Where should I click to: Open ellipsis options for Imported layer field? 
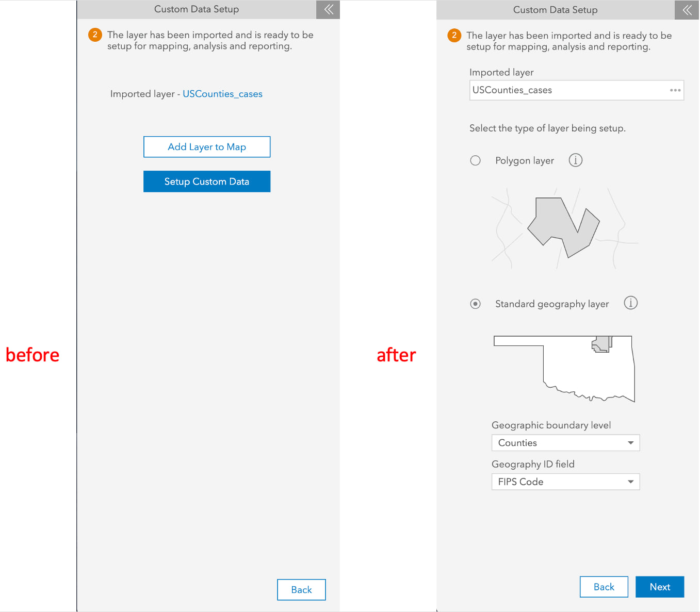(675, 90)
